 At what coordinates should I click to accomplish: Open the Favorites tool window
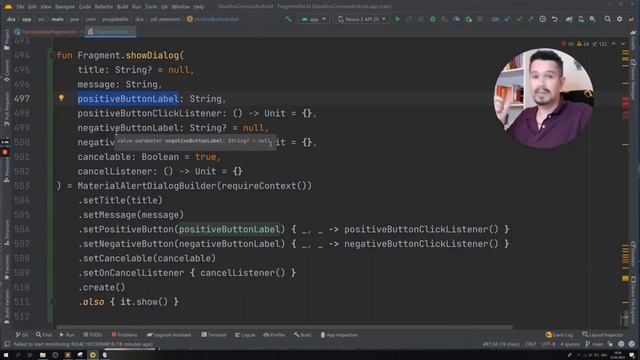pos(6,267)
